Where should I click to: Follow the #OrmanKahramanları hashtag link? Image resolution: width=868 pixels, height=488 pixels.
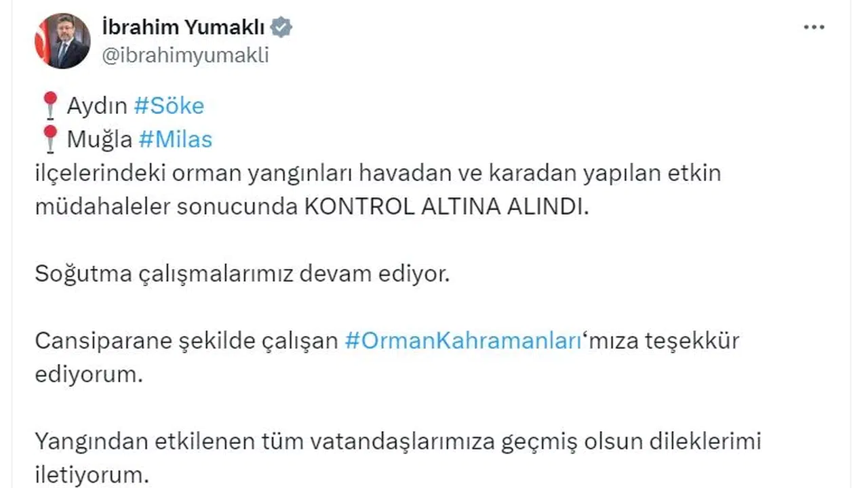pyautogui.click(x=464, y=341)
